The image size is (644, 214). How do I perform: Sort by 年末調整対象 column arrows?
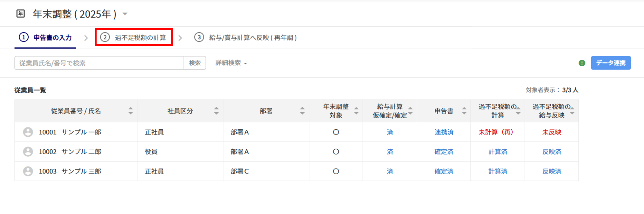356,111
